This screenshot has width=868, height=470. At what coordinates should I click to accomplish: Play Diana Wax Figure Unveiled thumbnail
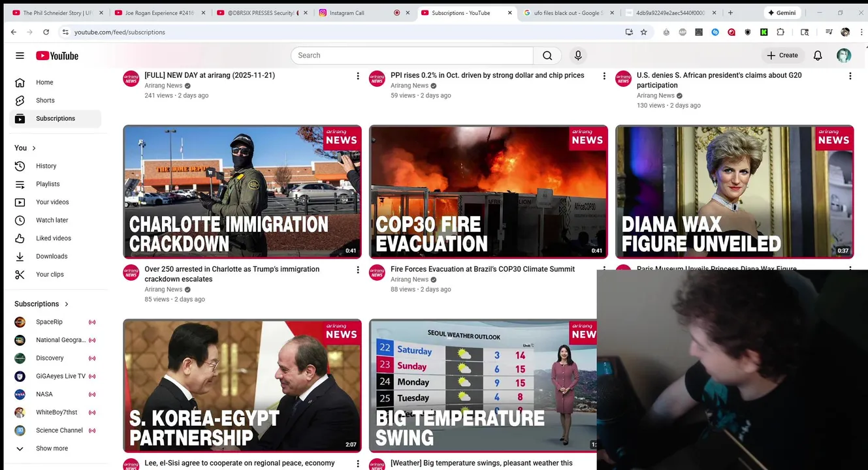(x=735, y=192)
